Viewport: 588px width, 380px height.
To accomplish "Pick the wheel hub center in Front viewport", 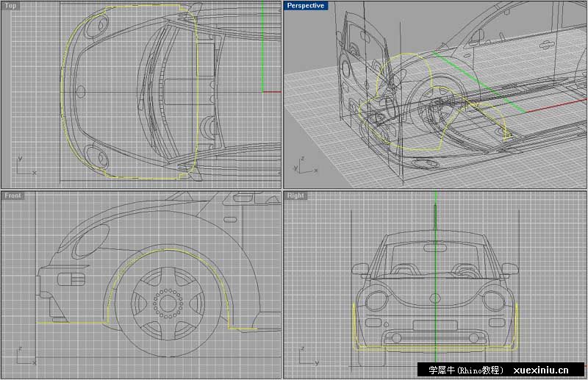I will click(x=168, y=303).
